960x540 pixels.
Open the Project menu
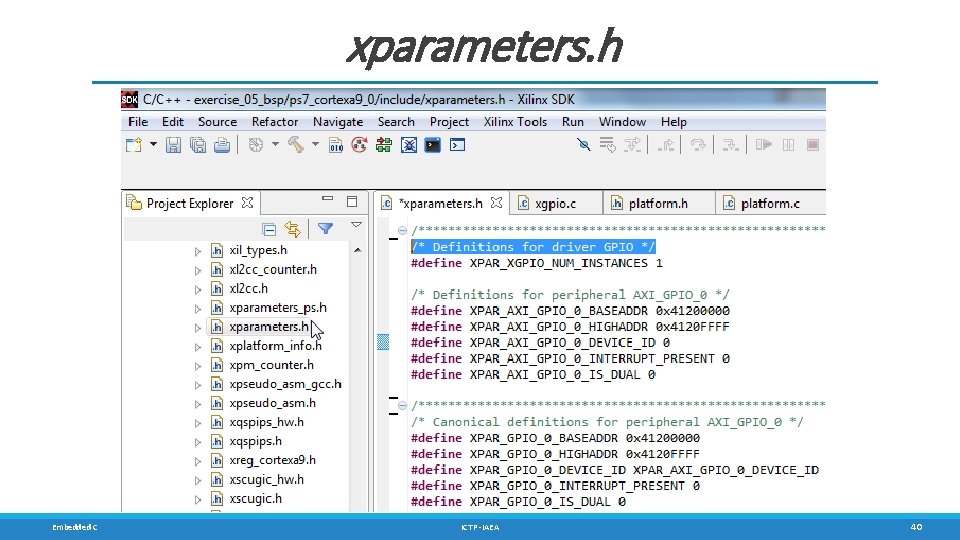click(449, 122)
